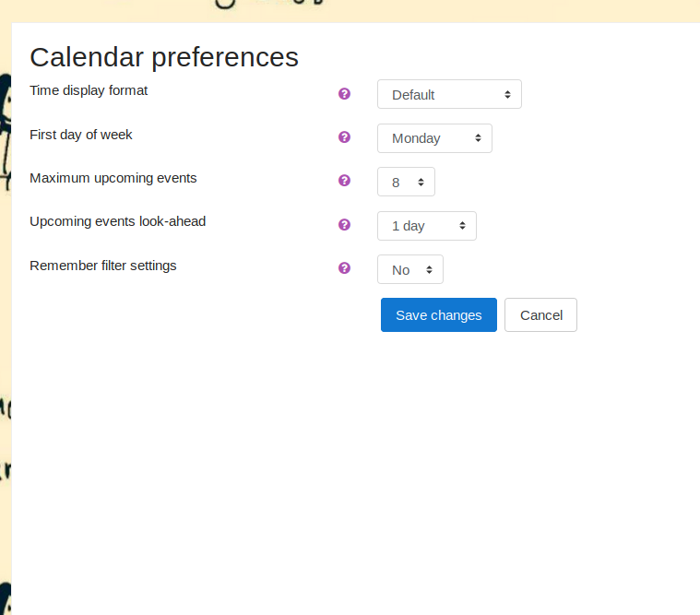Click the Monday dropdown arrow indicator

pyautogui.click(x=478, y=138)
